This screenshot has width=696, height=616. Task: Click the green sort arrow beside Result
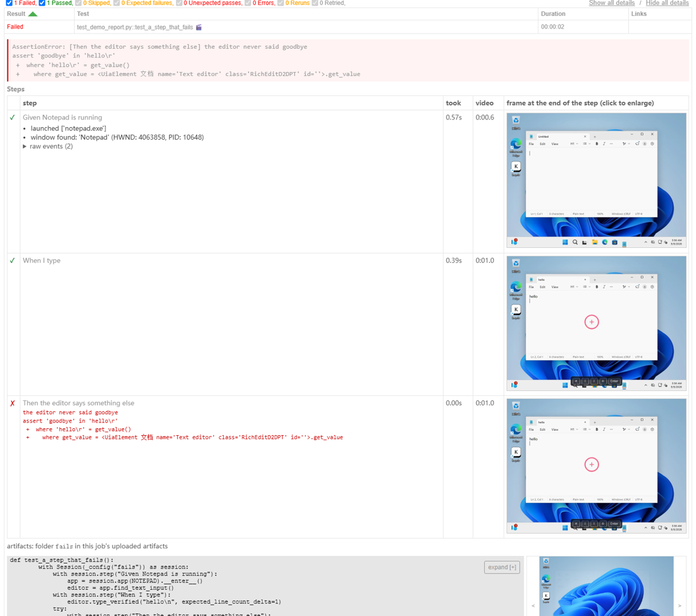(33, 14)
